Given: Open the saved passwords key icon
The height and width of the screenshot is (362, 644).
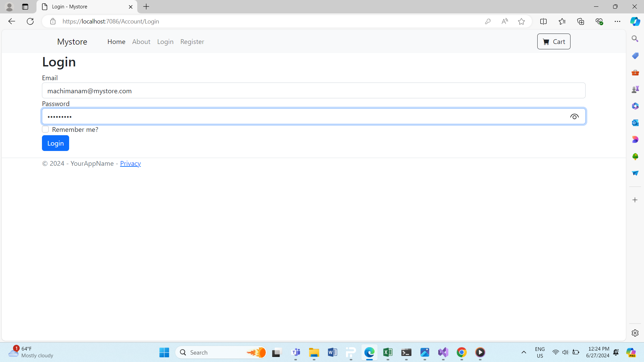Looking at the screenshot, I should 488,21.
